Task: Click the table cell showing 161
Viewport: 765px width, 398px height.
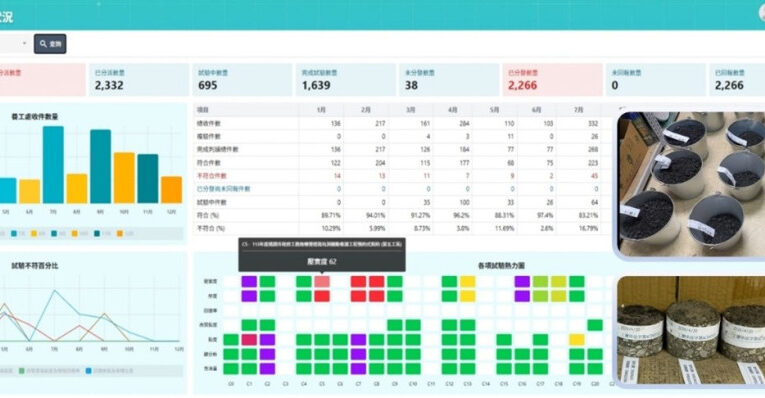Action: [x=425, y=123]
